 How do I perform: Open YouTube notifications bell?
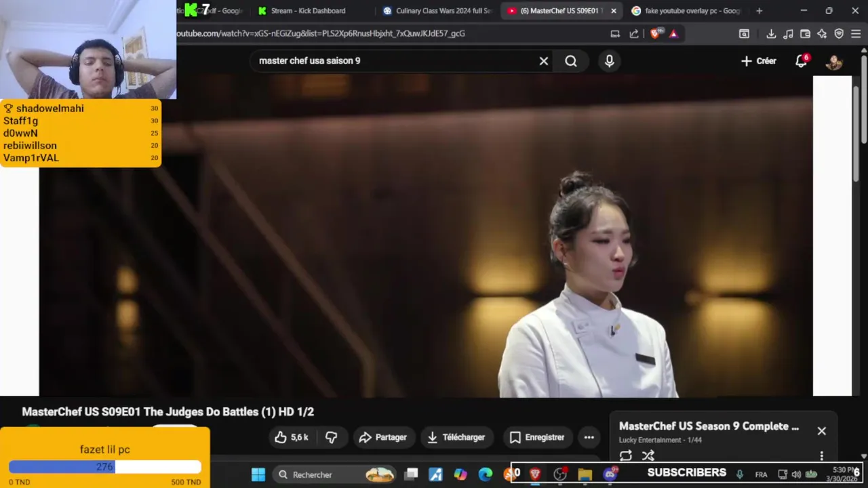coord(801,61)
